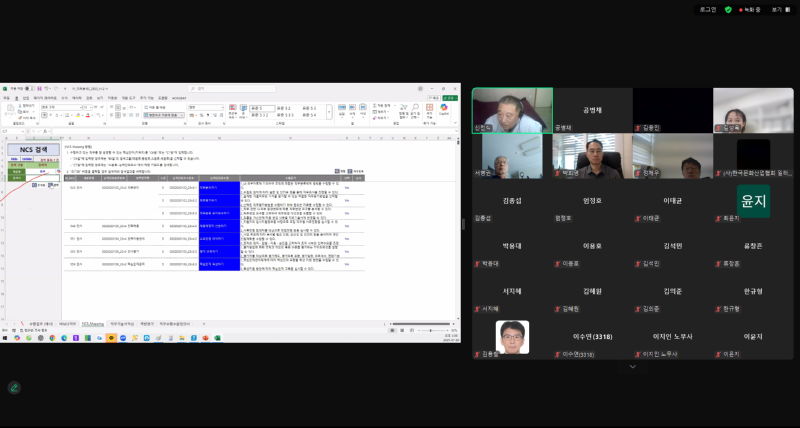
Task: Expand the next page arrow below participants
Action: pyautogui.click(x=632, y=366)
